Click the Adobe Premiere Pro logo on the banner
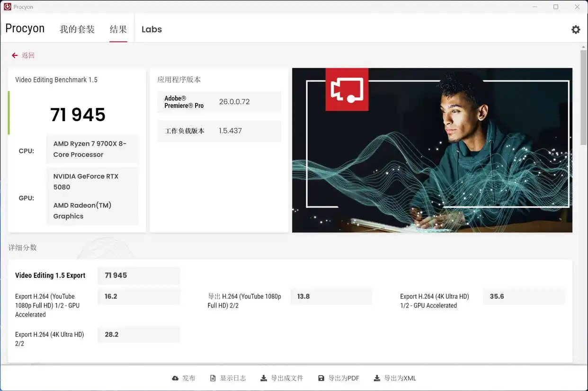Image resolution: width=588 pixels, height=391 pixels. click(347, 89)
